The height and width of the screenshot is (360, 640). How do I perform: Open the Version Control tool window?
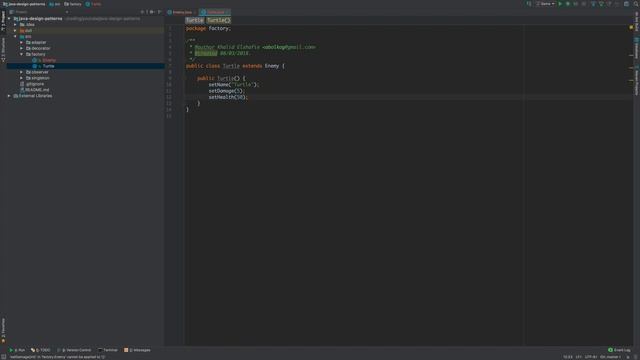(x=74, y=350)
